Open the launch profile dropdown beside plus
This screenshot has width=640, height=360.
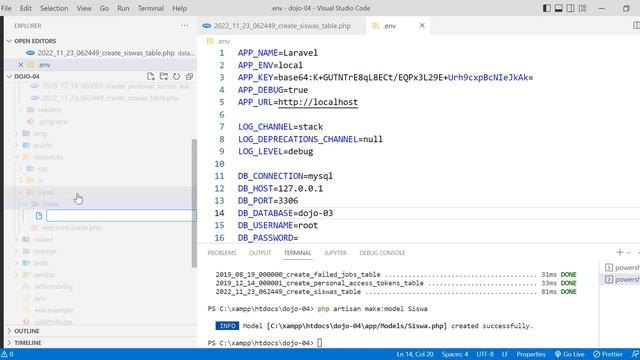click(x=629, y=253)
